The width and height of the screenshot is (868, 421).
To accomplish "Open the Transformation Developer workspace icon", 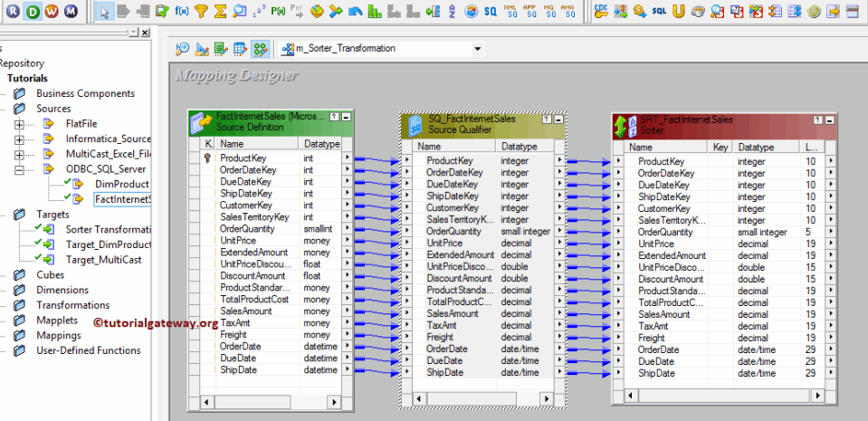I will 221,49.
